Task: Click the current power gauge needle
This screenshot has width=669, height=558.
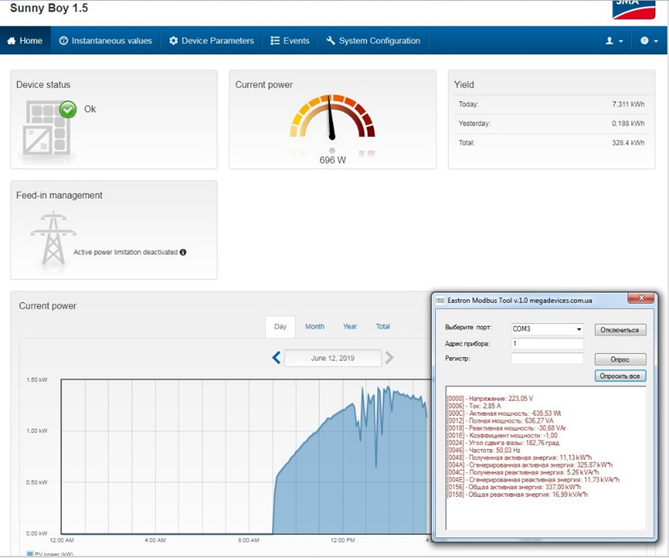Action: 331,118
